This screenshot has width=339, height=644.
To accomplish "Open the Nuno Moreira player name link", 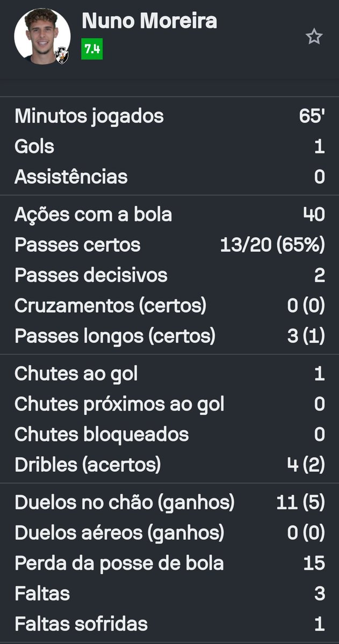I will (149, 21).
